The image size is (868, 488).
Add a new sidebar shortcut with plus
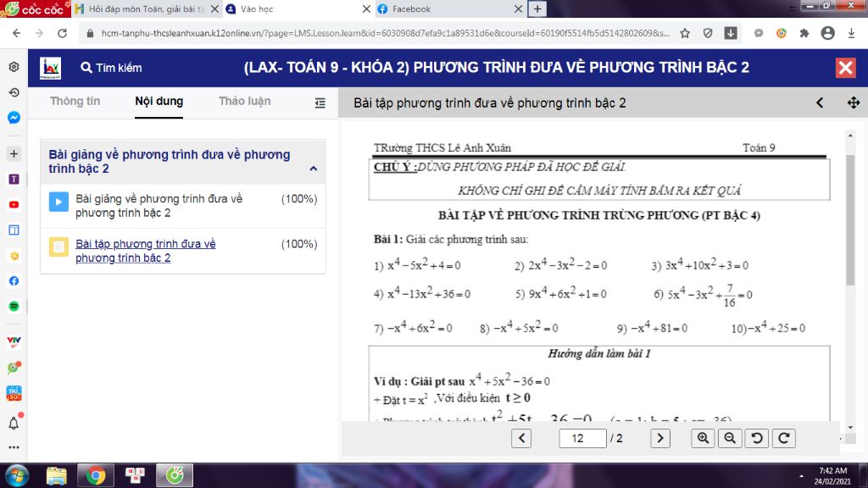14,154
